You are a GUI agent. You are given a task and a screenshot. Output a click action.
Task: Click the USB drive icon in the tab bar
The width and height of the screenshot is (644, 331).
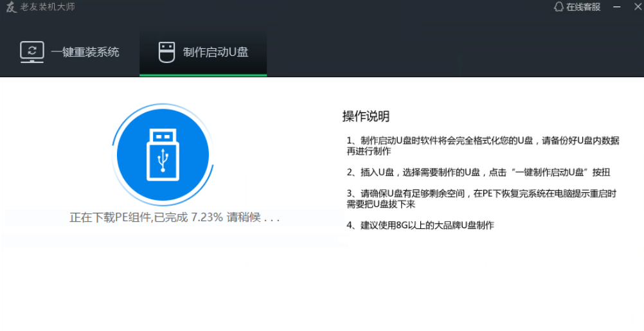(166, 52)
